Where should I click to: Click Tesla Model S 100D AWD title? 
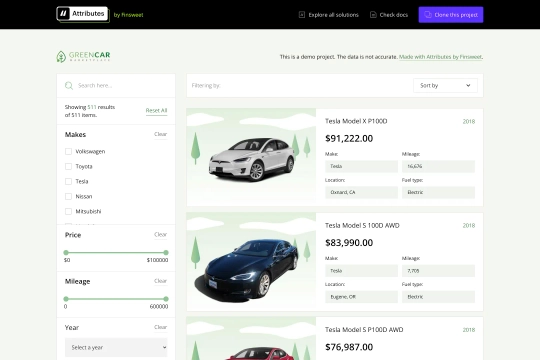click(x=362, y=225)
